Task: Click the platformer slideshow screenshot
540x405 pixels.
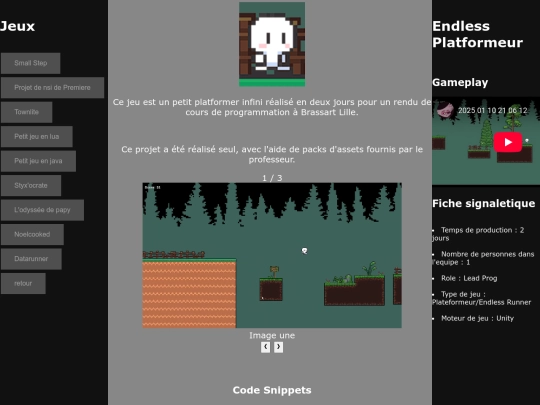Action: tap(272, 255)
